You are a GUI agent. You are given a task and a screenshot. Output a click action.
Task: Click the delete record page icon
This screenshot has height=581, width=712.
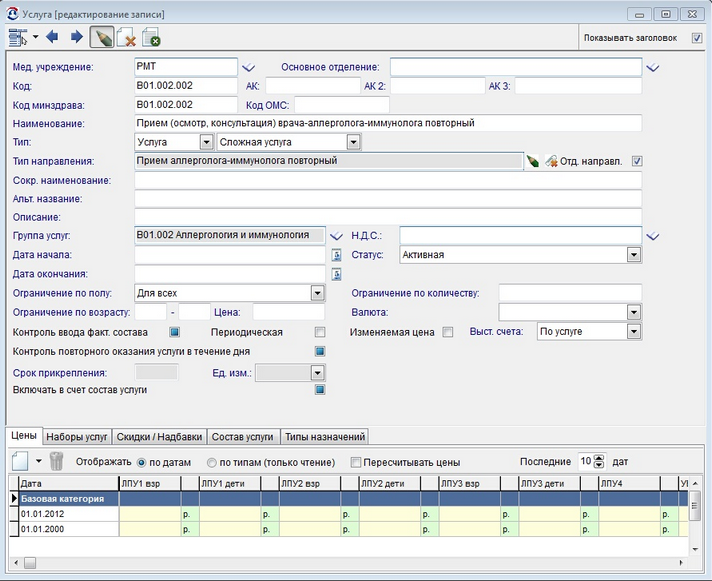tap(126, 37)
